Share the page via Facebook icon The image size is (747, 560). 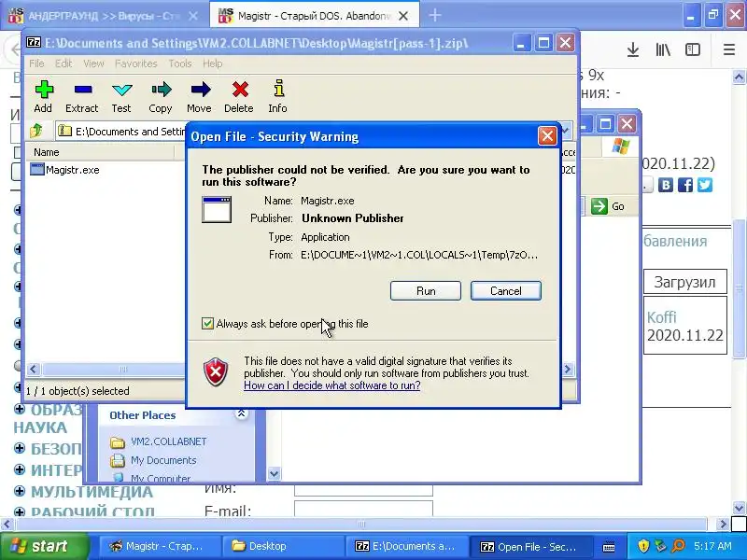685,185
